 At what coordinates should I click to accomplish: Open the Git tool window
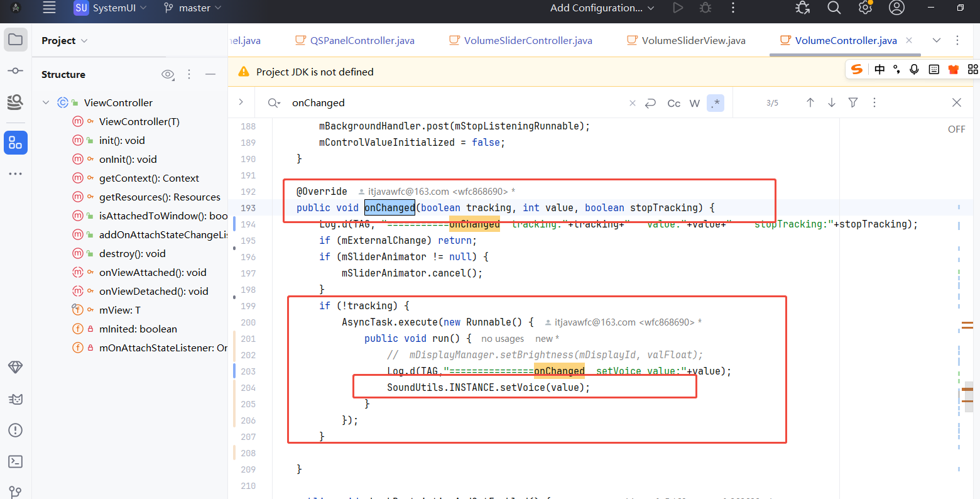[x=16, y=491]
